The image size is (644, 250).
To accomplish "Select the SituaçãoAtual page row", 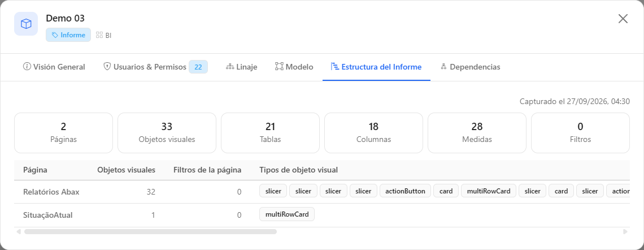I will tap(322, 214).
